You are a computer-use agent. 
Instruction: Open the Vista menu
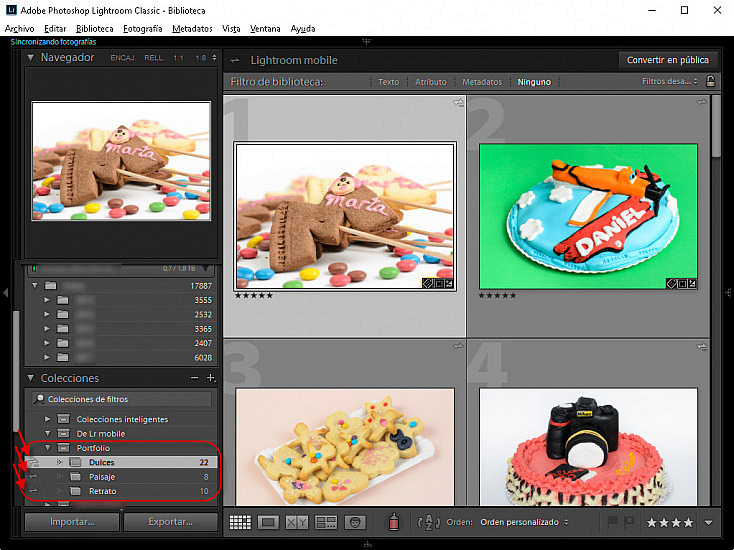(231, 29)
